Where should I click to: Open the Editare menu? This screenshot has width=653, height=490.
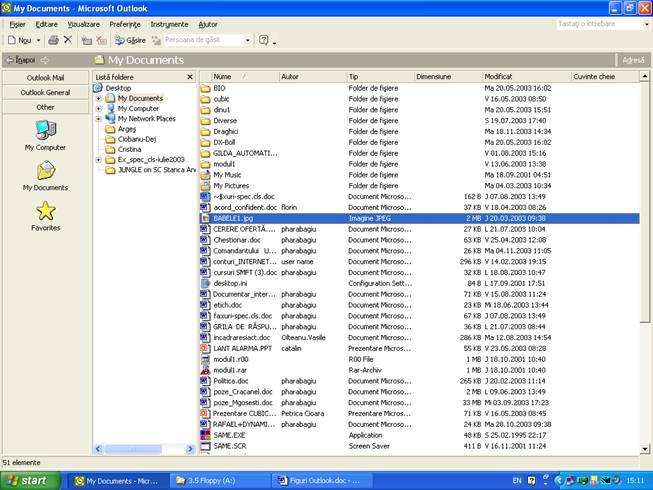[x=47, y=24]
